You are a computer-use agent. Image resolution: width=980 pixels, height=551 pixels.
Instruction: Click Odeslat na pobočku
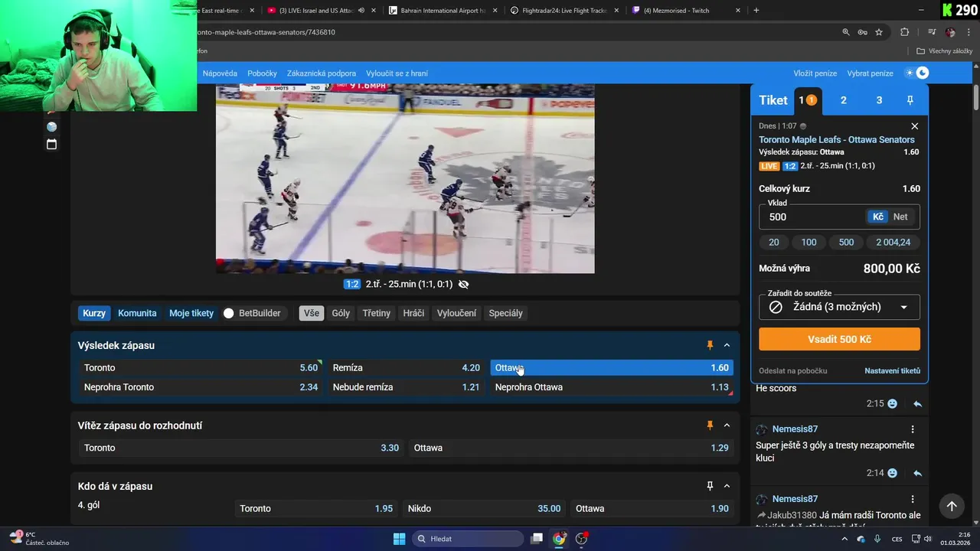click(x=793, y=370)
